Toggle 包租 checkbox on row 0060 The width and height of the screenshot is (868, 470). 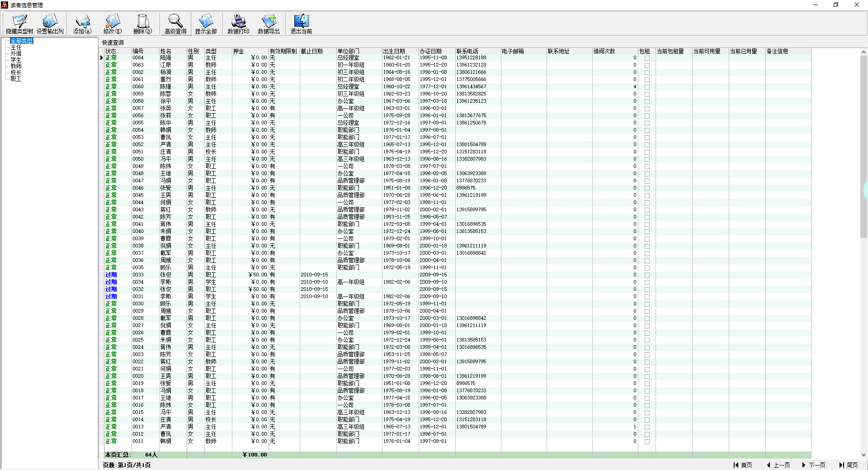pyautogui.click(x=647, y=87)
